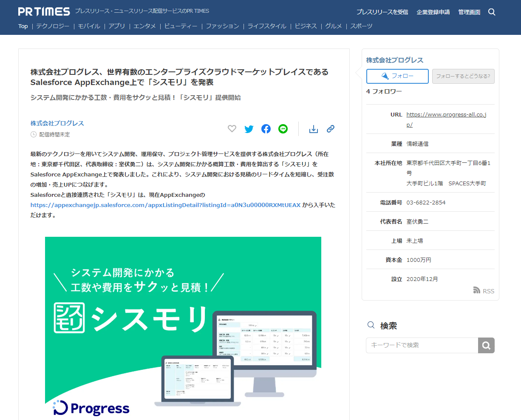521x420 pixels.
Task: Open the AppExchange listing URL
Action: point(165,205)
